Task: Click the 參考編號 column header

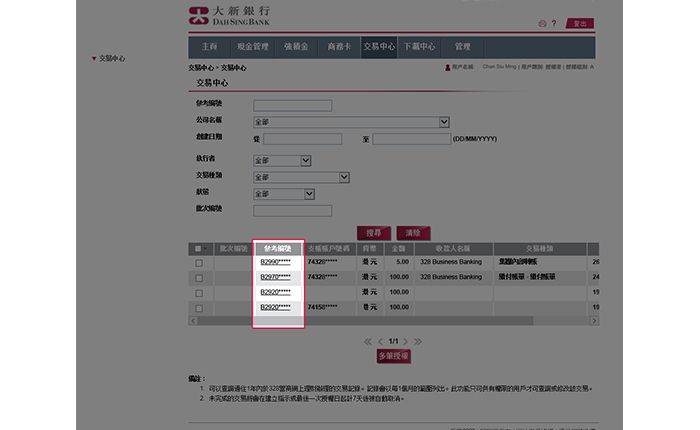Action: pyautogui.click(x=278, y=249)
